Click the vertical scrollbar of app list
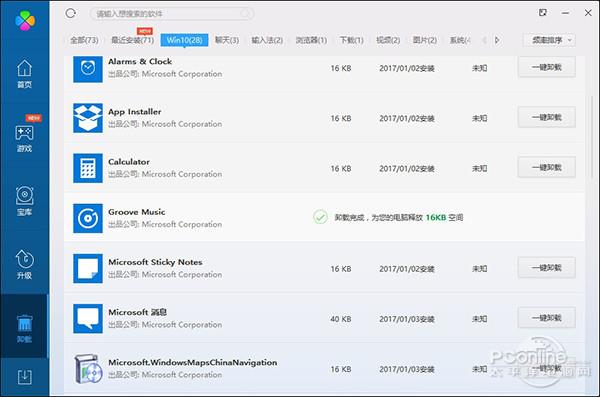Screen dimensions: 600x397 pos(592,138)
